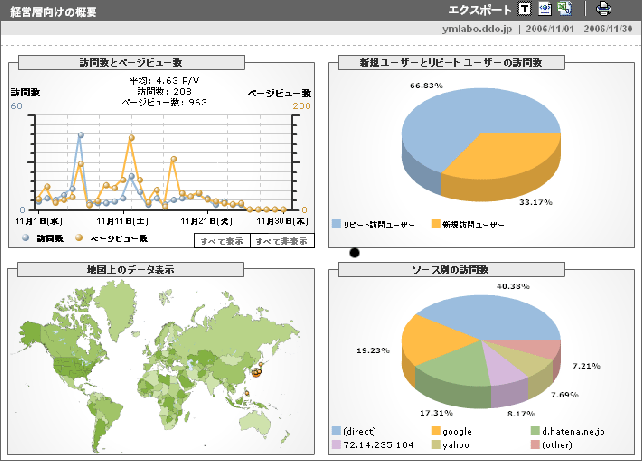
Task: Click the 11月30日(木) axis label
Action: coord(282,221)
